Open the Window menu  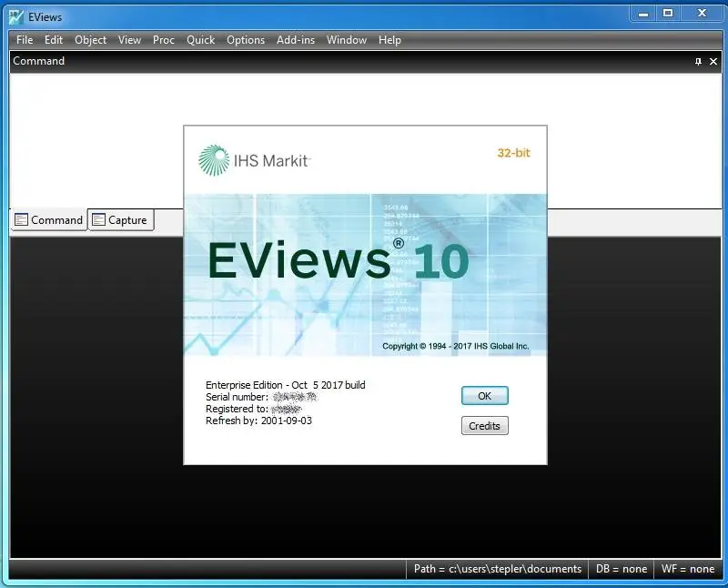pos(347,40)
